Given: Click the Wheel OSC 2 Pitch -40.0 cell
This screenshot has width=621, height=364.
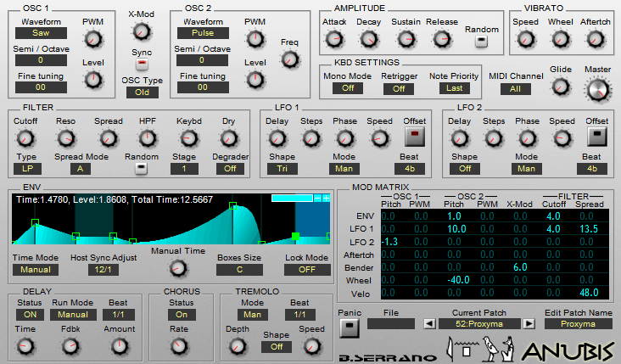Looking at the screenshot, I should 458,280.
